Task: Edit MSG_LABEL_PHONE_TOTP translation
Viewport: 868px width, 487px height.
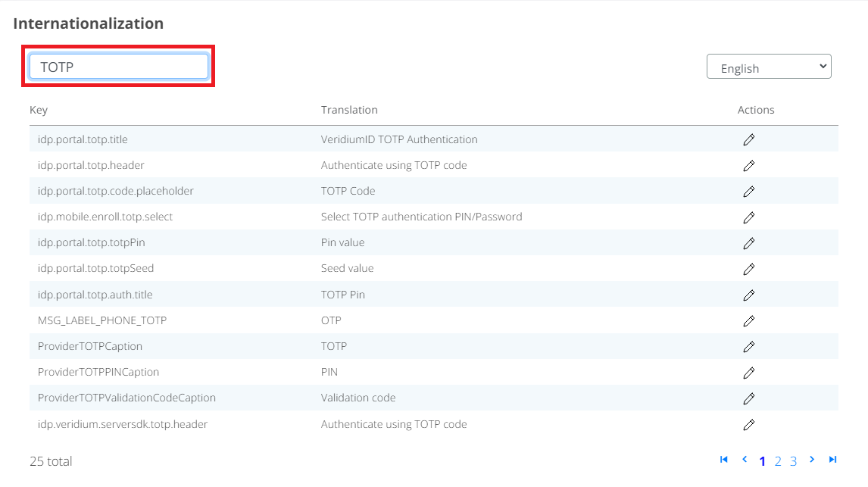Action: click(x=748, y=320)
